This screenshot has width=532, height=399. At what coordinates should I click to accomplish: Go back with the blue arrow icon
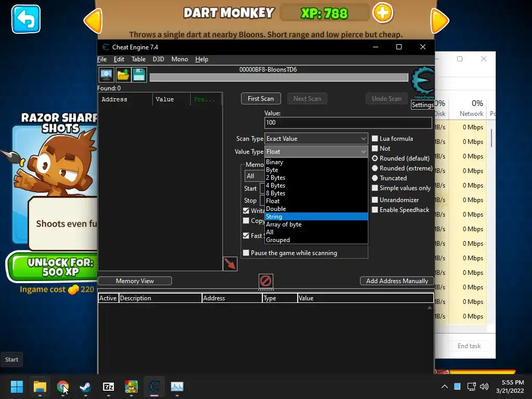tap(26, 19)
